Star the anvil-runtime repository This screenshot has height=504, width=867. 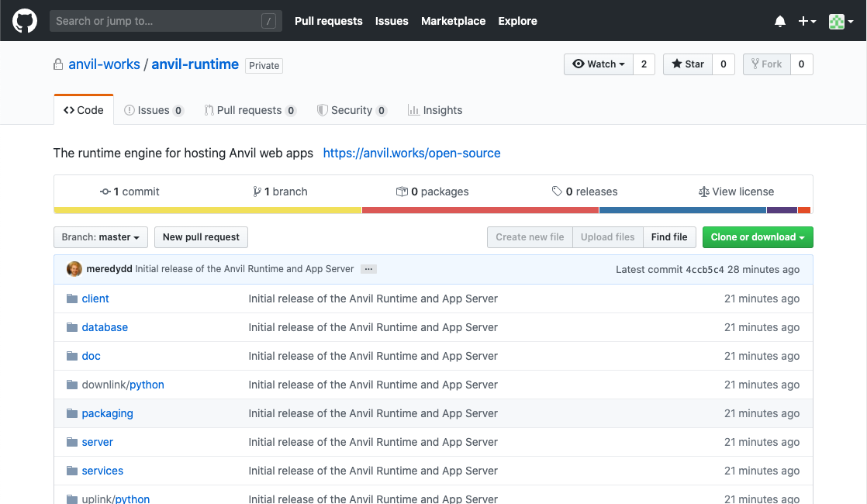687,64
